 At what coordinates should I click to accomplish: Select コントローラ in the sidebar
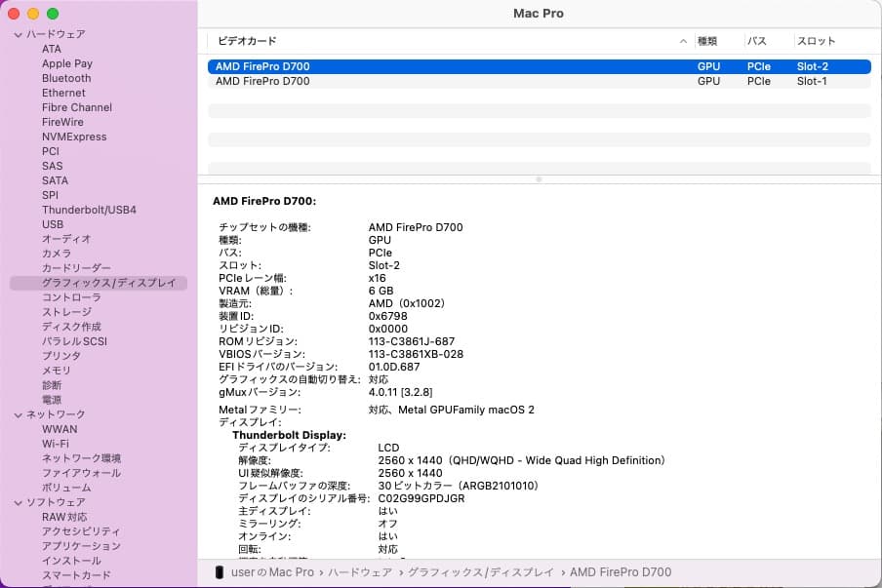(x=71, y=297)
